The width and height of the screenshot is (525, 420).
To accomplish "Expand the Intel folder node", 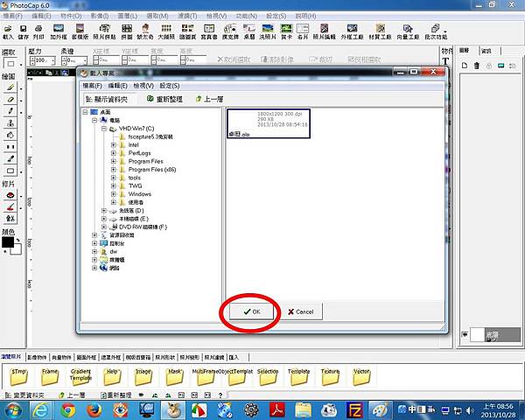I will [x=114, y=145].
